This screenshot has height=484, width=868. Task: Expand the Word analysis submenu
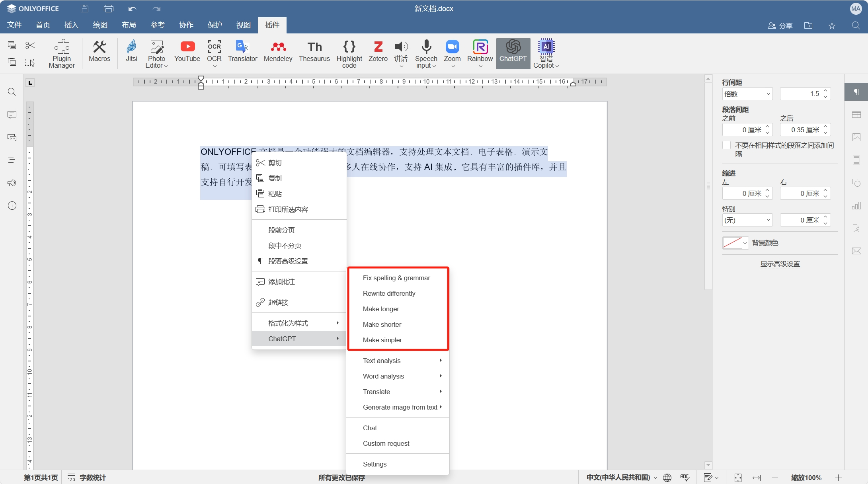[x=398, y=376]
